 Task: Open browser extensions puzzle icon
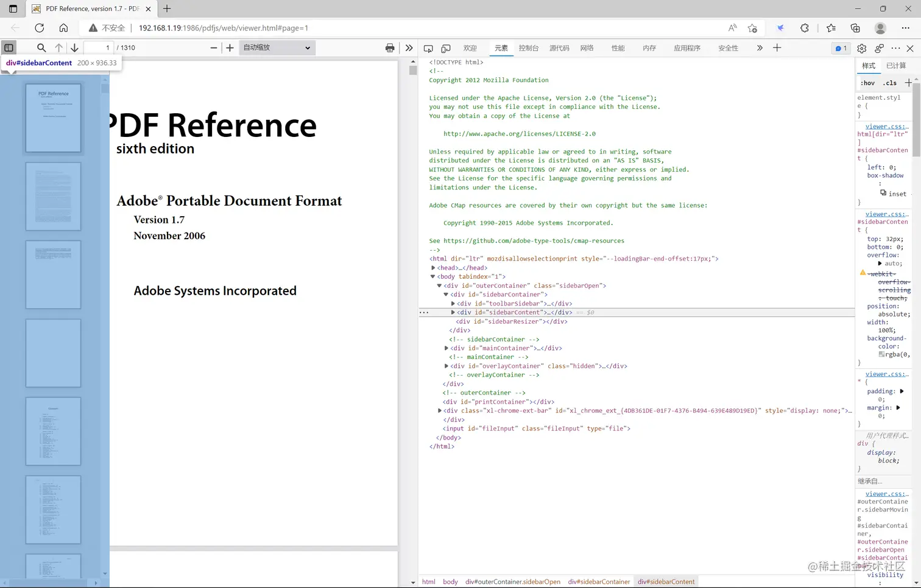[x=805, y=28]
